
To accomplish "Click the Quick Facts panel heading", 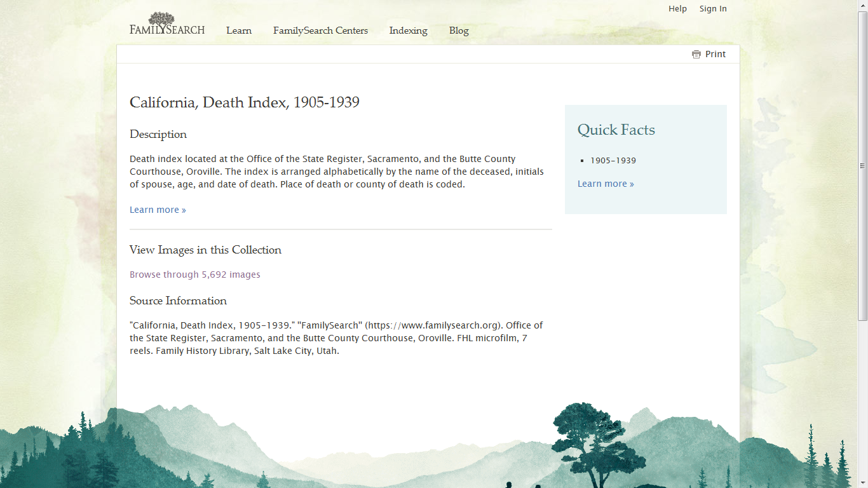I will pos(616,130).
